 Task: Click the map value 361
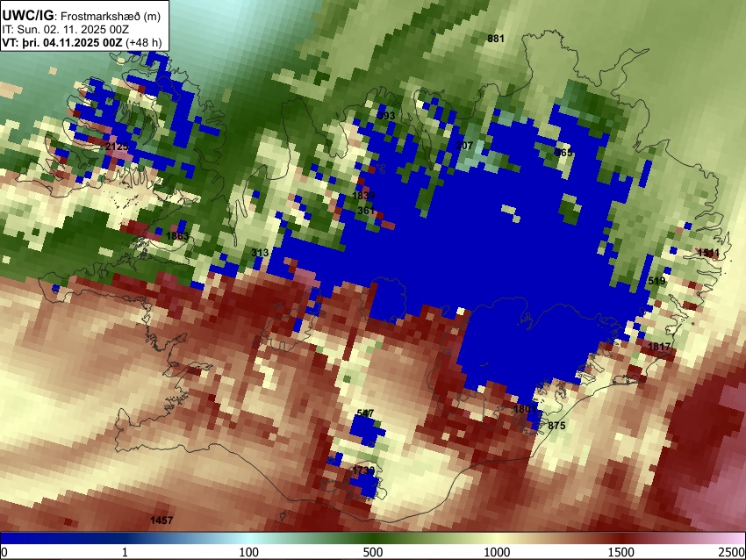click(x=366, y=211)
